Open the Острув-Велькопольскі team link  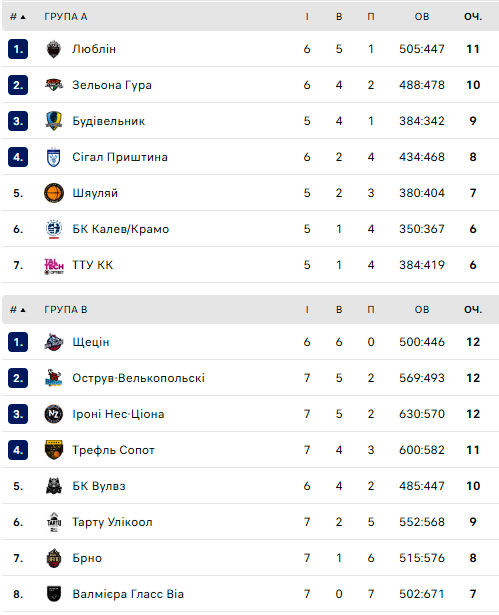pos(138,378)
